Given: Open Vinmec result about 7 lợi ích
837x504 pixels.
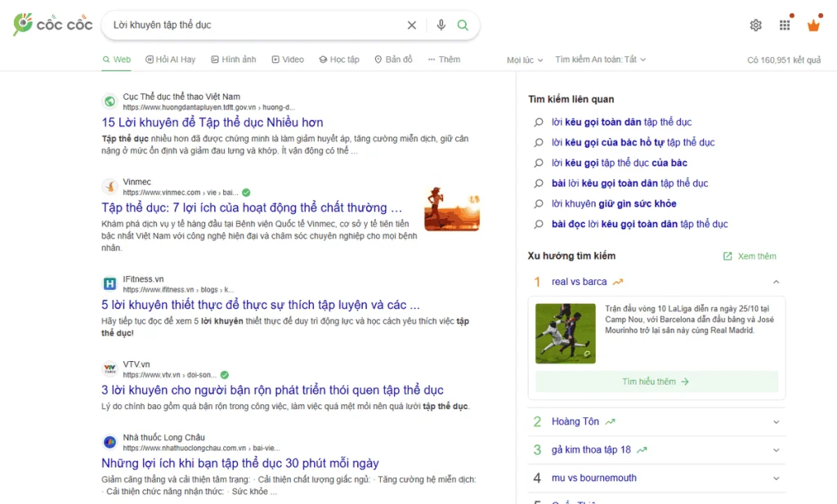Looking at the screenshot, I should 252,207.
